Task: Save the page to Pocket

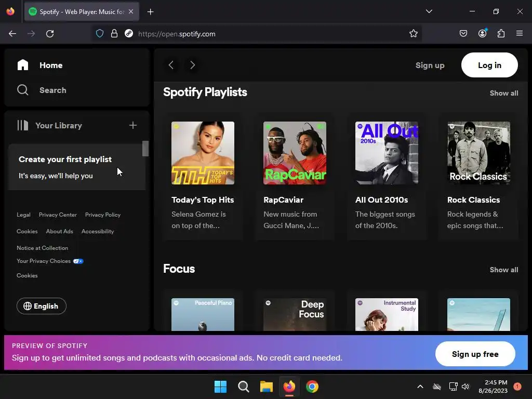Action: click(x=463, y=33)
